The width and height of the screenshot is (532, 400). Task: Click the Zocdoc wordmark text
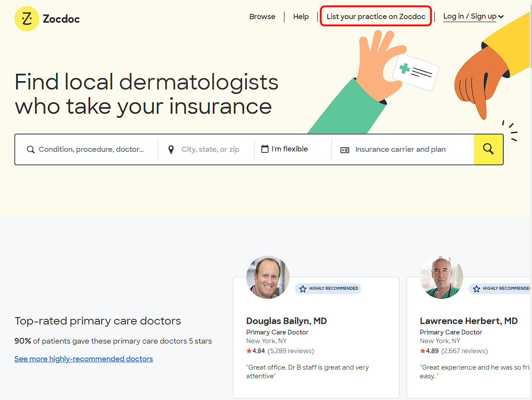click(61, 19)
